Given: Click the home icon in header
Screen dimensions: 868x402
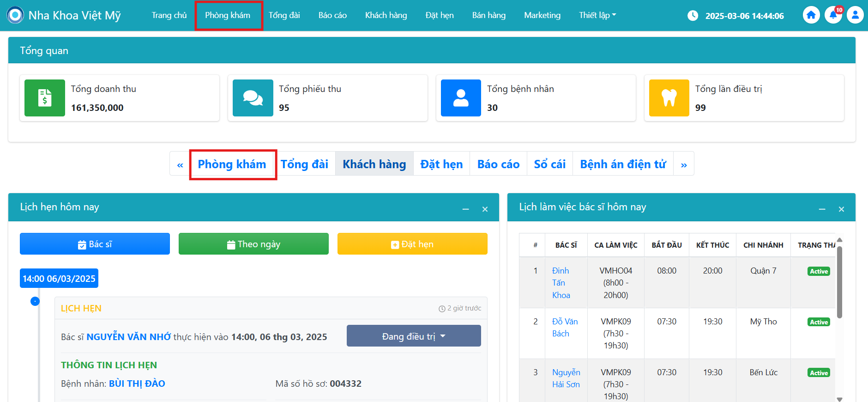Looking at the screenshot, I should click(x=811, y=15).
